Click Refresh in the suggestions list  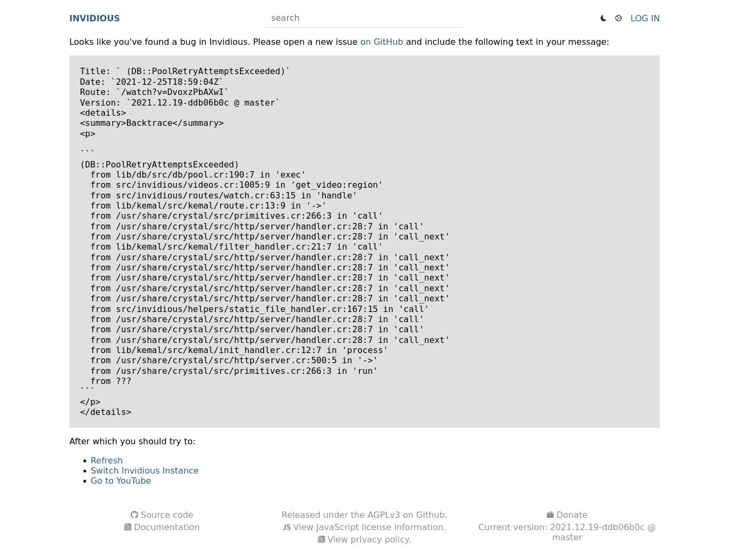click(107, 460)
